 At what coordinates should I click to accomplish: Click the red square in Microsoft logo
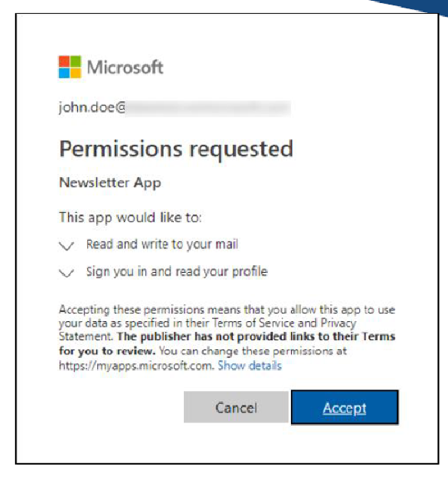click(64, 61)
